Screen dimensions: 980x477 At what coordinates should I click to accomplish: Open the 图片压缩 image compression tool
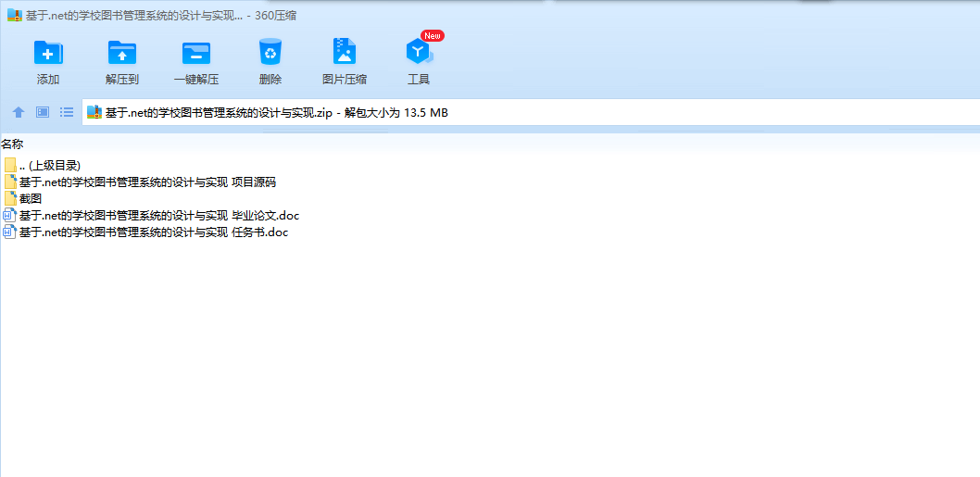345,51
